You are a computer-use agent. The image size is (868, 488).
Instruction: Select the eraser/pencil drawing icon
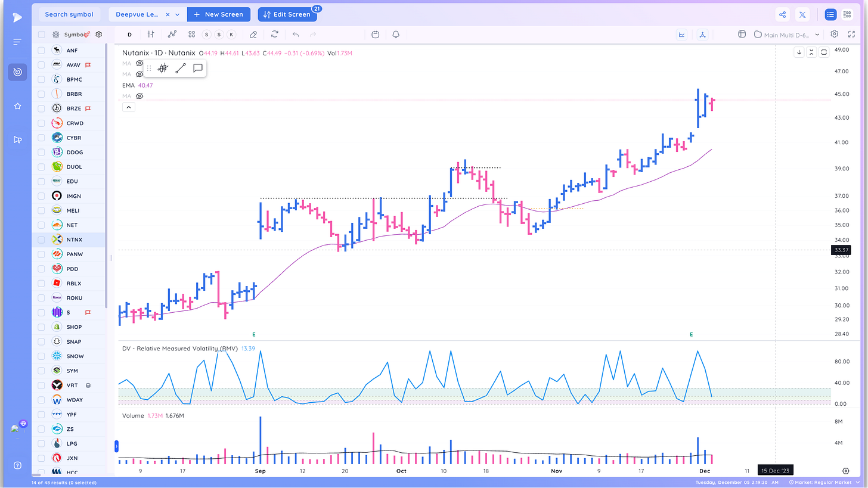coord(253,35)
